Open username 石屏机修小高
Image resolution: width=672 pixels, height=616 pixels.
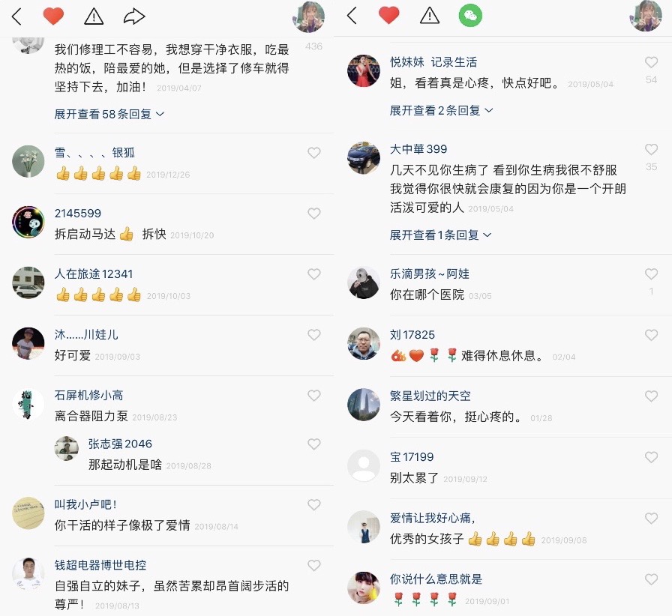88,395
